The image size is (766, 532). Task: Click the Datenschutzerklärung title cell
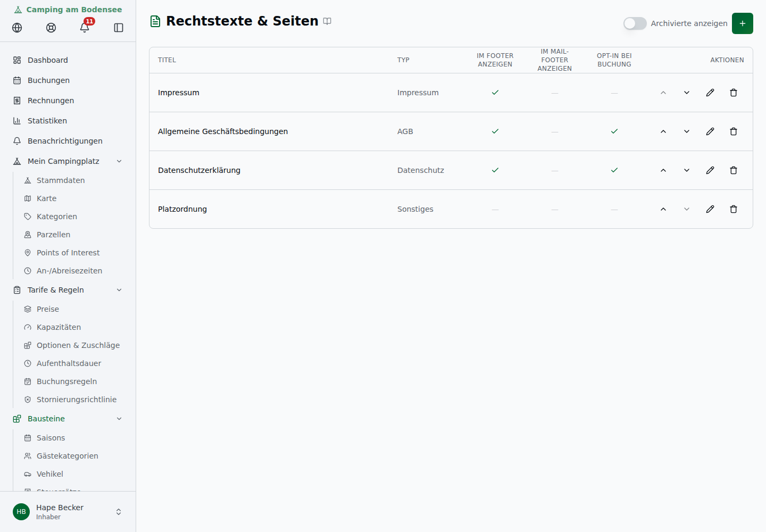tap(199, 170)
